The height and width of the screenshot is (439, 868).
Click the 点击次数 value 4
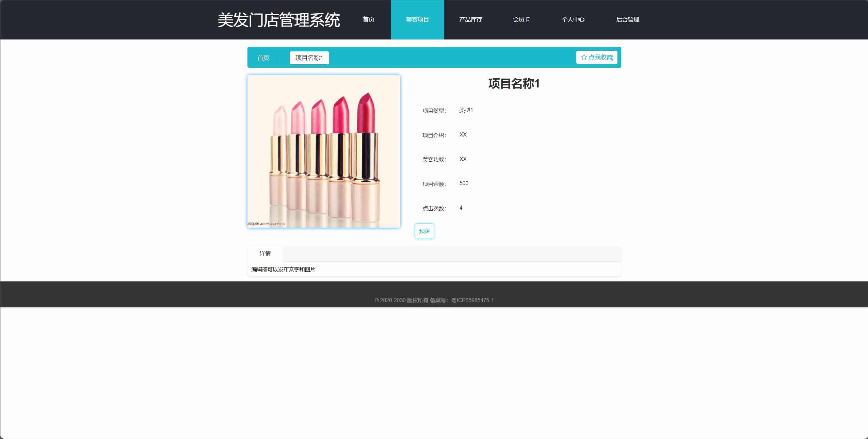tap(461, 208)
